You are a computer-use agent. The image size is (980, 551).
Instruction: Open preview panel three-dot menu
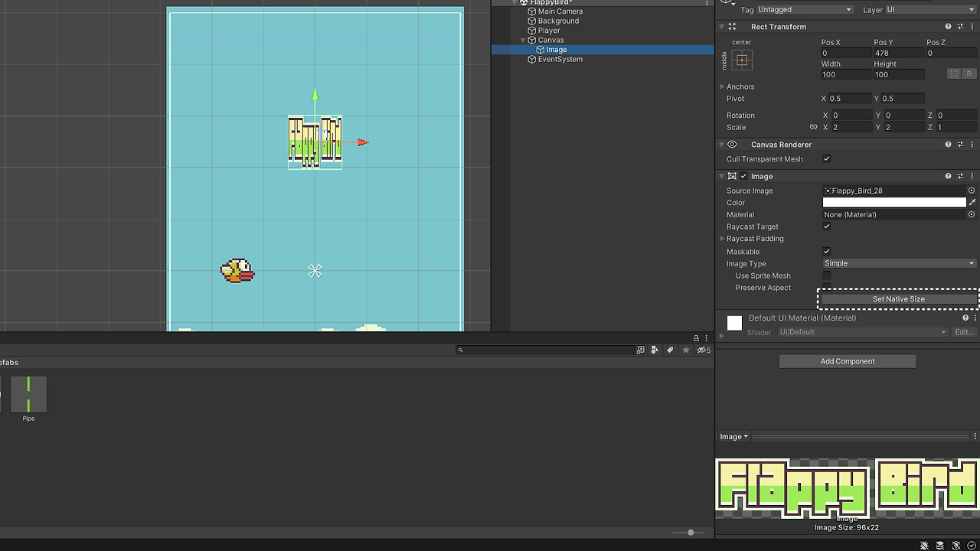(975, 436)
